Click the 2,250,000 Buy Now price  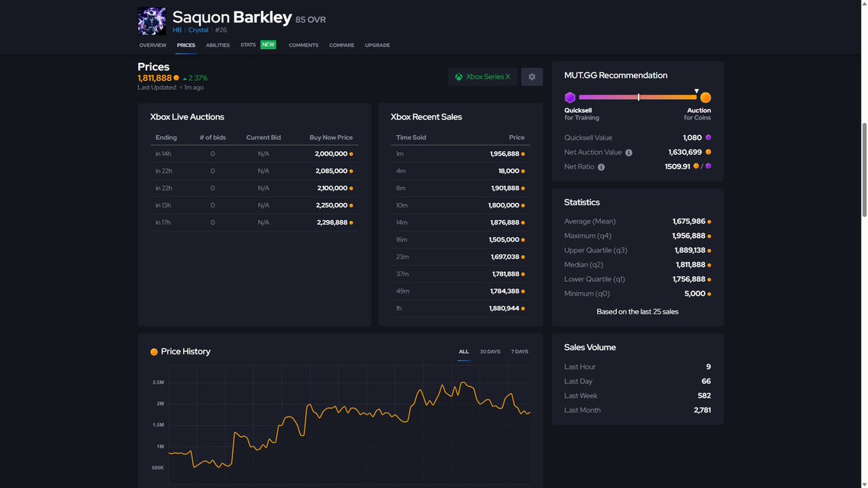(x=331, y=205)
